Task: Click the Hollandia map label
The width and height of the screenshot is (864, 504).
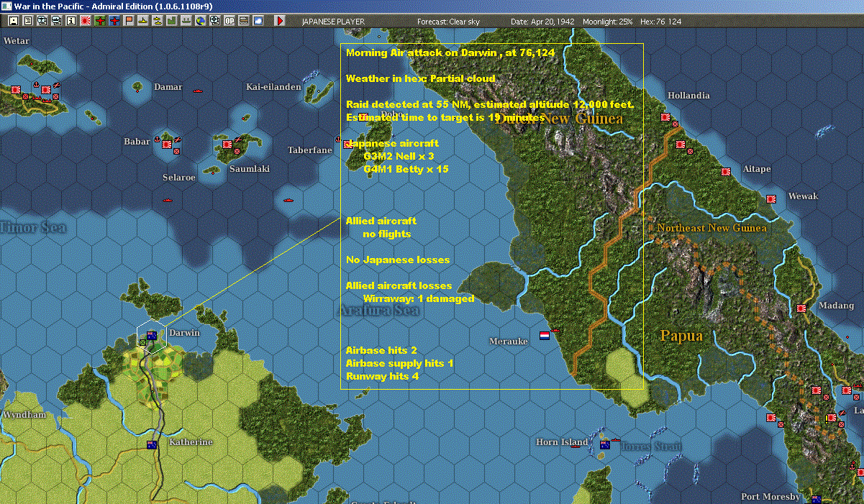Action: (688, 96)
